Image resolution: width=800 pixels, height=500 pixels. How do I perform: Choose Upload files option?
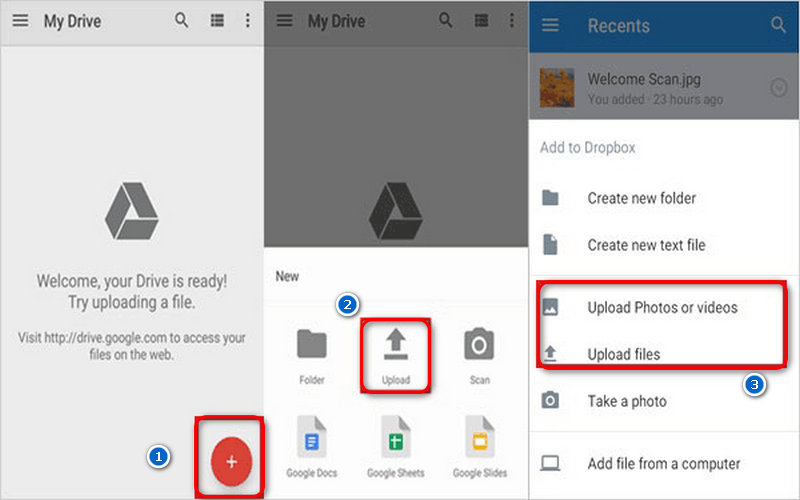click(x=623, y=354)
